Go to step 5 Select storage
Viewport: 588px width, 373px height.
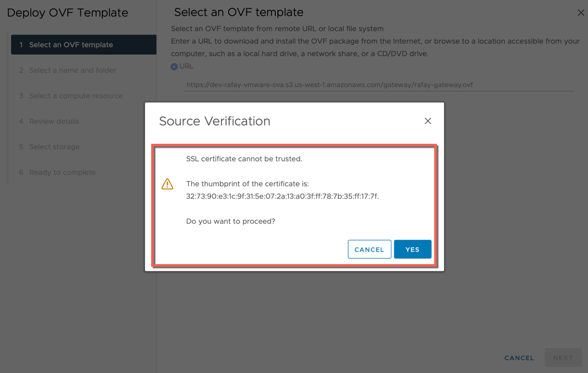[x=49, y=146]
